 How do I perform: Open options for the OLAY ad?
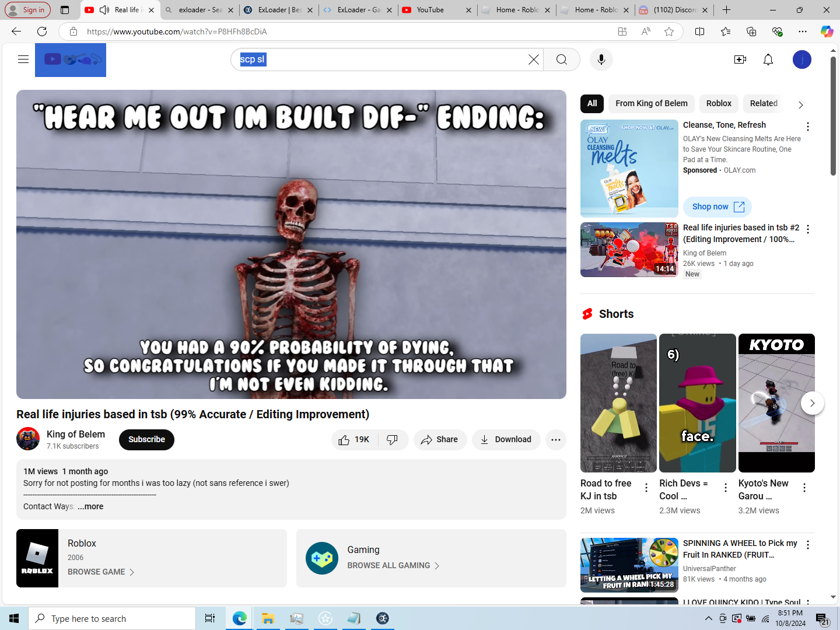point(808,127)
